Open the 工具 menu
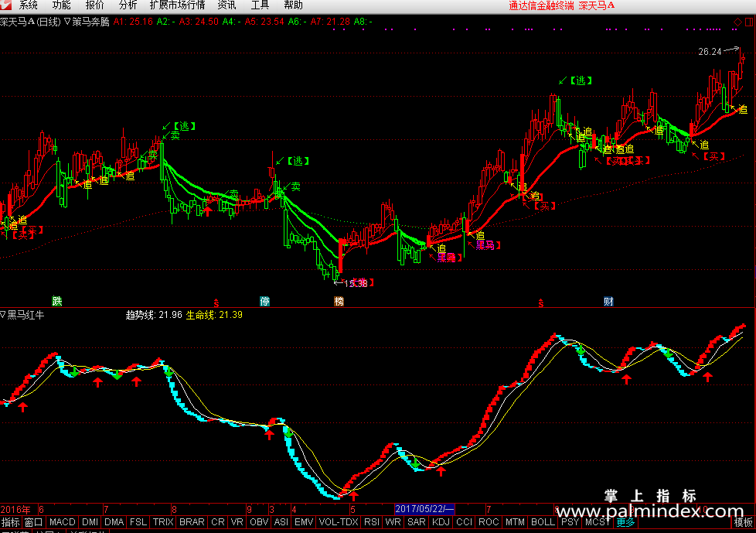Screen dimensions: 756x533 pos(260,5)
